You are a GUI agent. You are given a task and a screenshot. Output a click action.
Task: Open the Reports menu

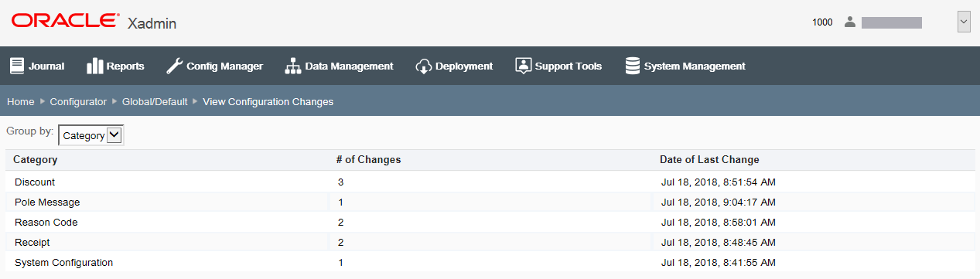tap(115, 66)
